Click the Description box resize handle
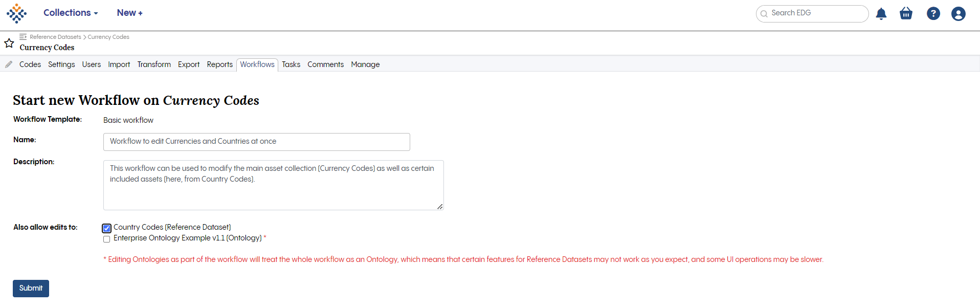The width and height of the screenshot is (980, 308). point(440,207)
